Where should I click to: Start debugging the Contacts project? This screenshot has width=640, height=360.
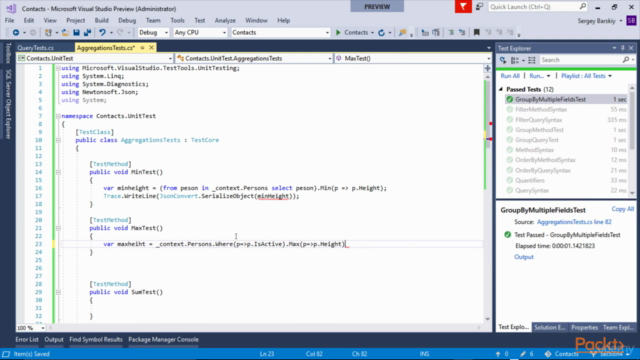coord(352,33)
